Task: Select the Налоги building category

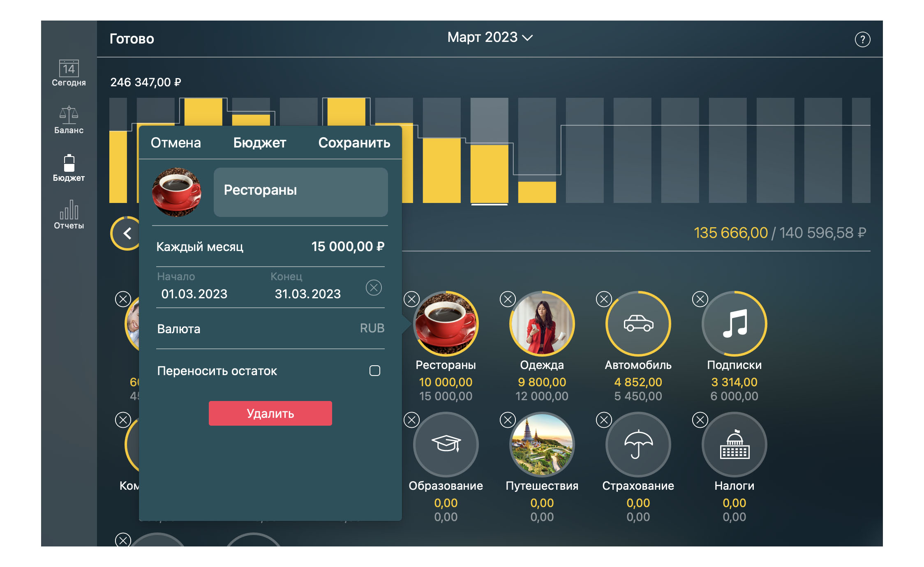Action: (x=734, y=444)
